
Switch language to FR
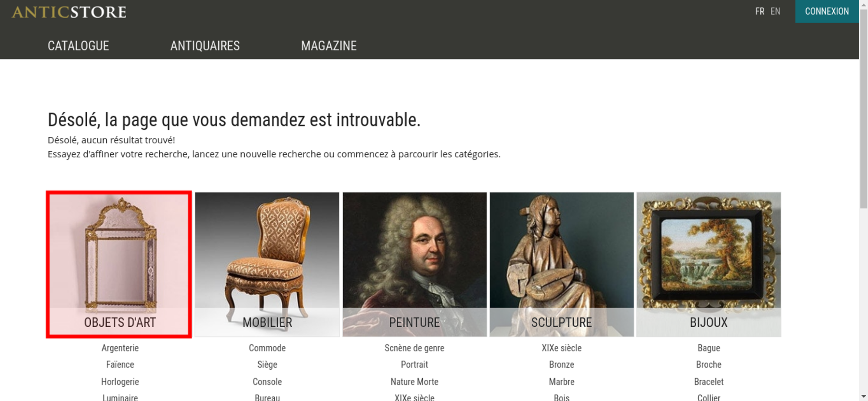(759, 11)
